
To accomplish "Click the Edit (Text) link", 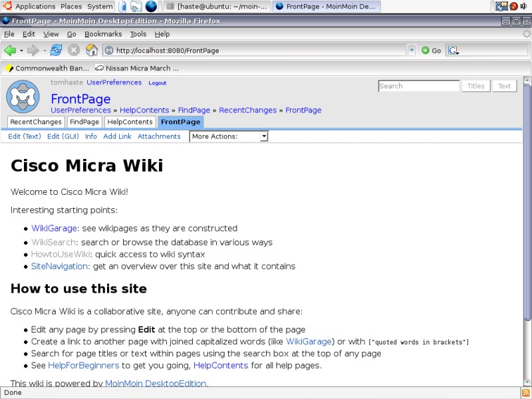I will (25, 136).
